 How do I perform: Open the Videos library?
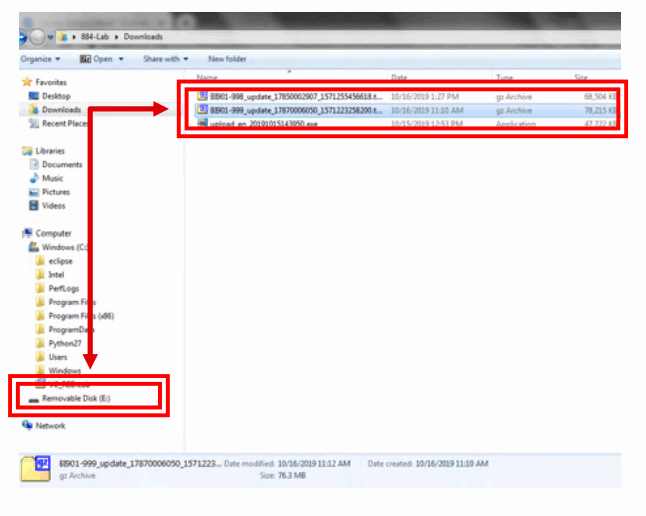54,206
